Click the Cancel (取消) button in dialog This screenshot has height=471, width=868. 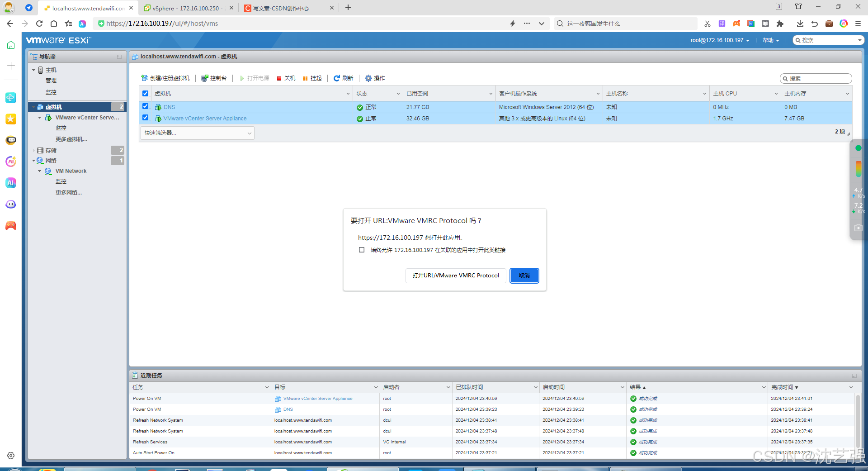(x=524, y=276)
